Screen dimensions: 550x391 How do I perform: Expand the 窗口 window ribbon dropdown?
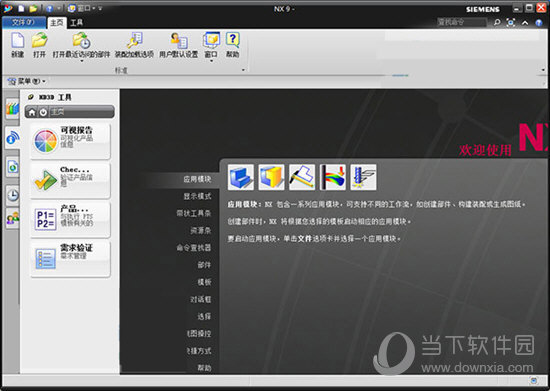click(x=211, y=61)
